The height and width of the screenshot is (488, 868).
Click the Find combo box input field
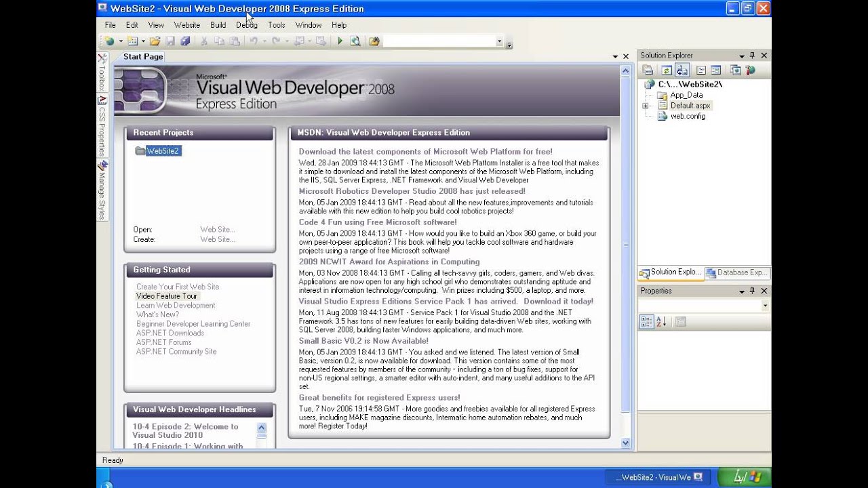tap(439, 41)
